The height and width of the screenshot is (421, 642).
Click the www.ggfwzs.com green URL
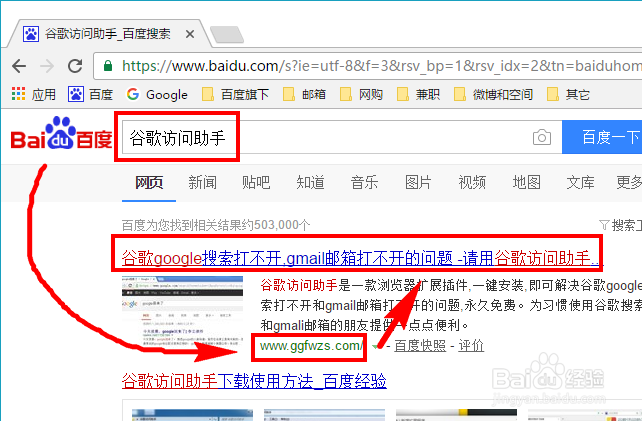[311, 346]
